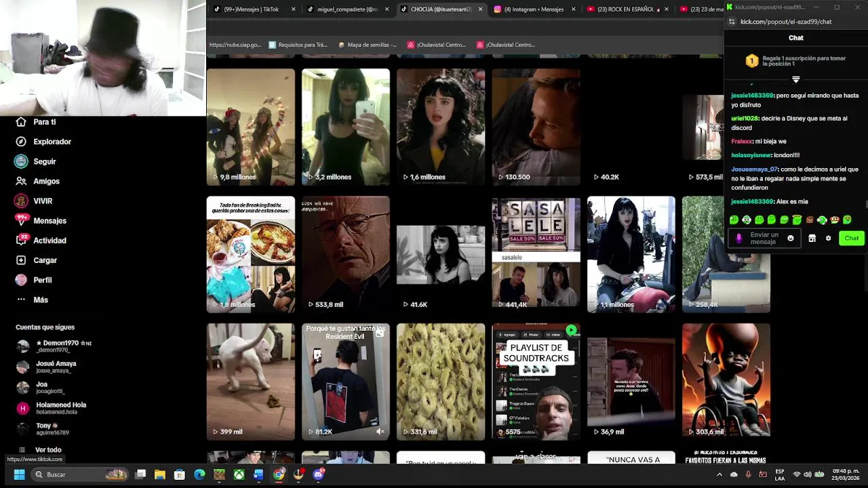Image resolution: width=868 pixels, height=488 pixels.
Task: Open the Xbox app from taskbar
Action: [x=239, y=474]
